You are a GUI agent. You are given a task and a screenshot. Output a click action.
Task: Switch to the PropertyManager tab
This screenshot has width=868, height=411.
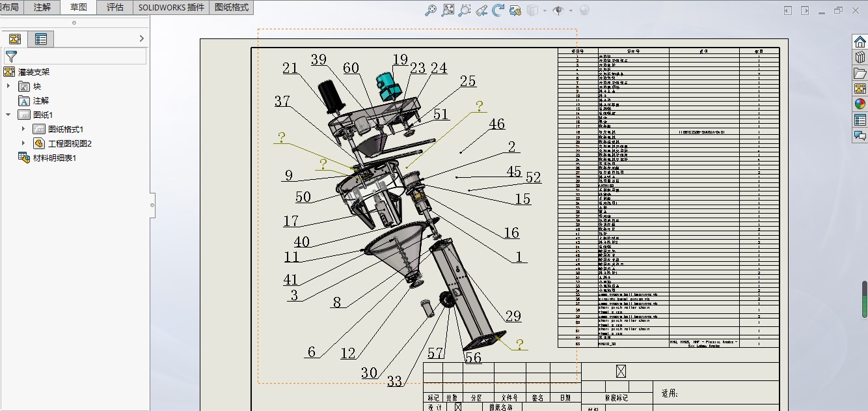pos(40,39)
